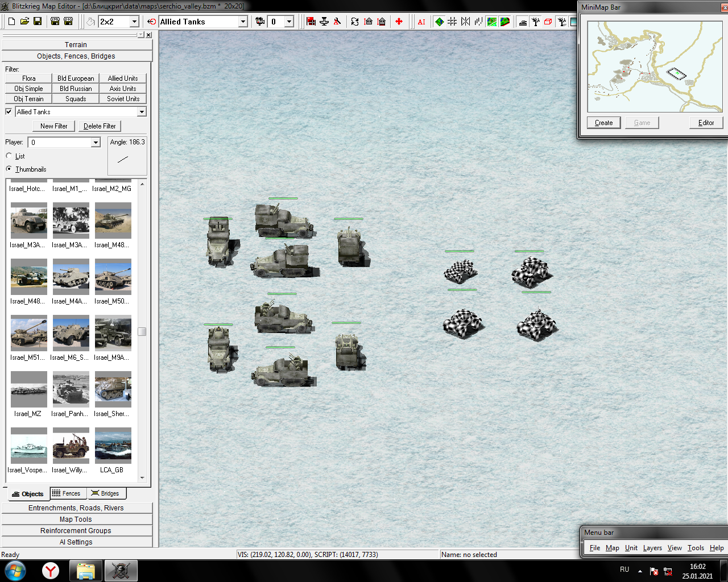This screenshot has height=582, width=728.
Task: Click the bowtie-shaped toolbar icon
Action: (465, 22)
